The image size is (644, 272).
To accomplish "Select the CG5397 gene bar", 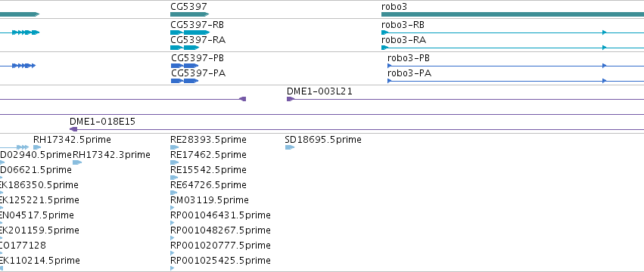I will click(x=190, y=14).
